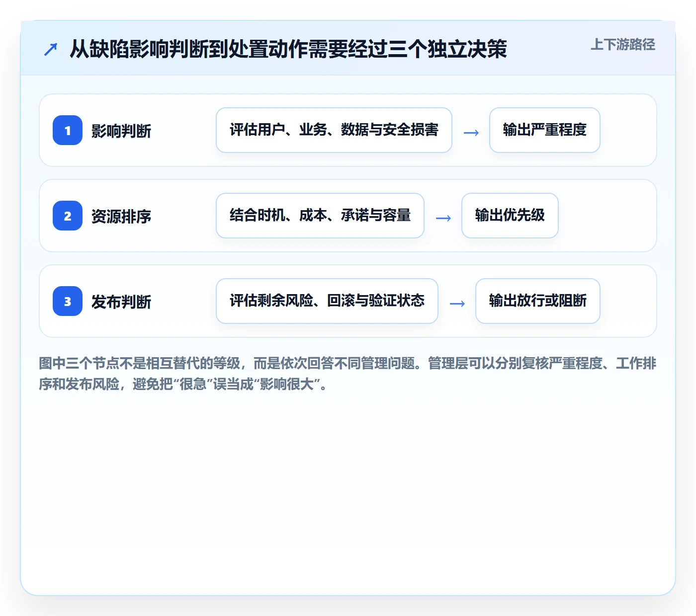Image resolution: width=696 pixels, height=616 pixels.
Task: Click the 上下游路径 label in the header
Action: 623,45
